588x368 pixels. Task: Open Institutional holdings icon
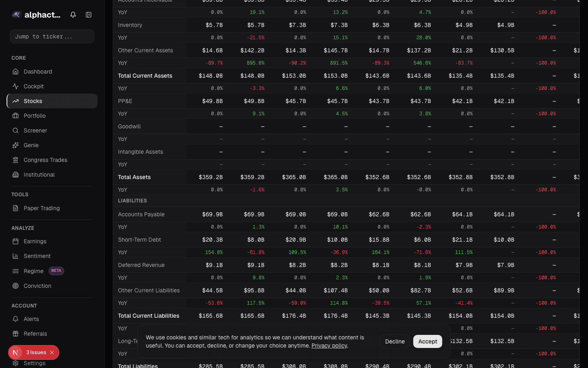15,175
